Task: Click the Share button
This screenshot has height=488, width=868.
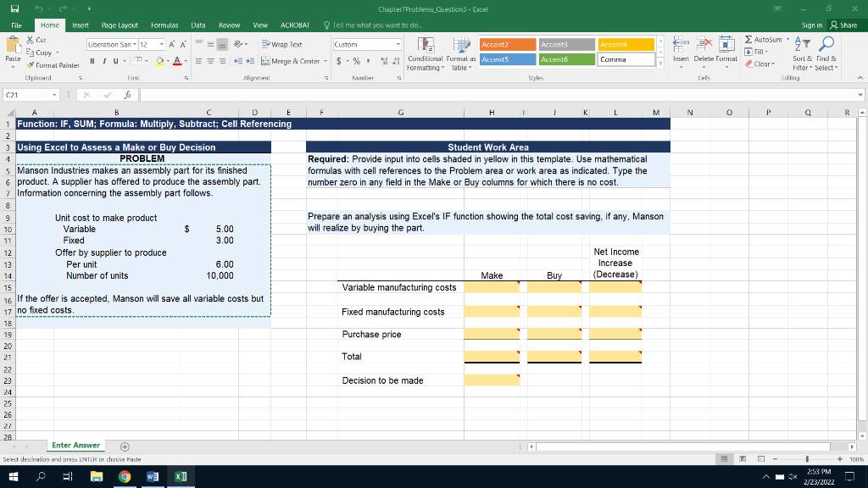Action: point(845,25)
